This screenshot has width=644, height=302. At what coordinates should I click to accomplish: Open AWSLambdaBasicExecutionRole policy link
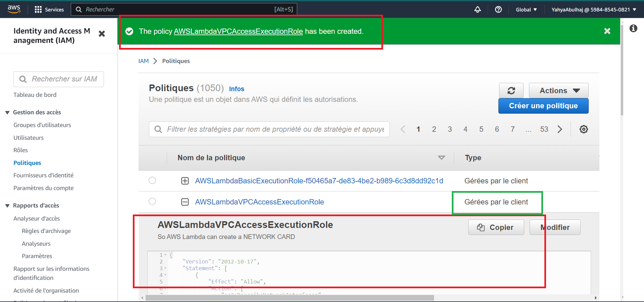pos(319,181)
